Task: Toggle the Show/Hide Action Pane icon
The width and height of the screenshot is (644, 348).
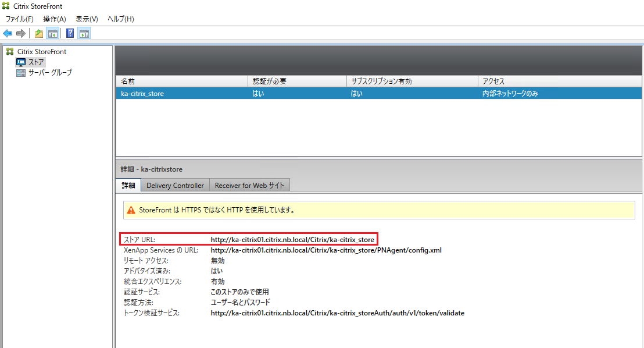Action: 84,33
